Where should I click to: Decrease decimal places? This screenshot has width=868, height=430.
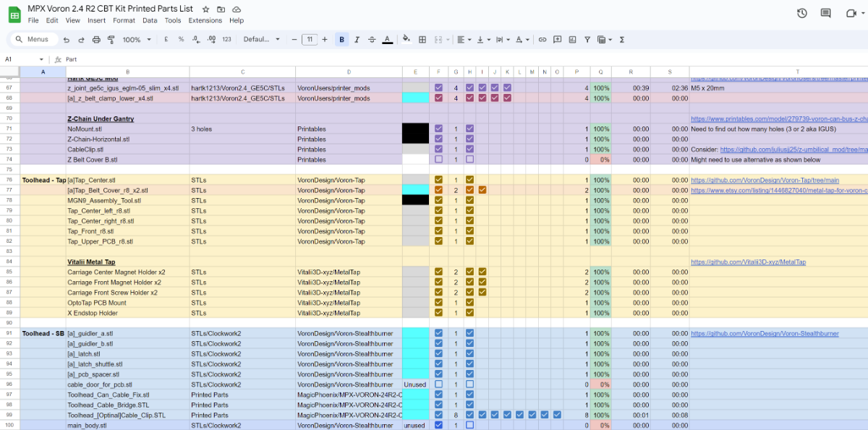point(195,40)
